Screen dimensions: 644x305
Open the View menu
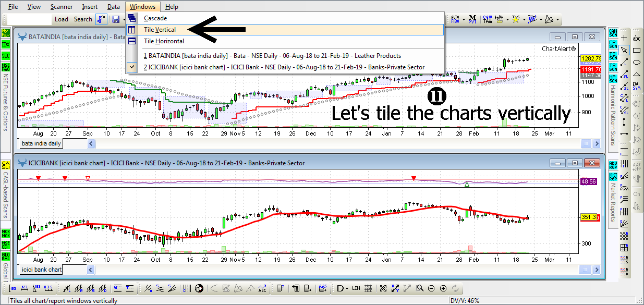click(x=34, y=7)
